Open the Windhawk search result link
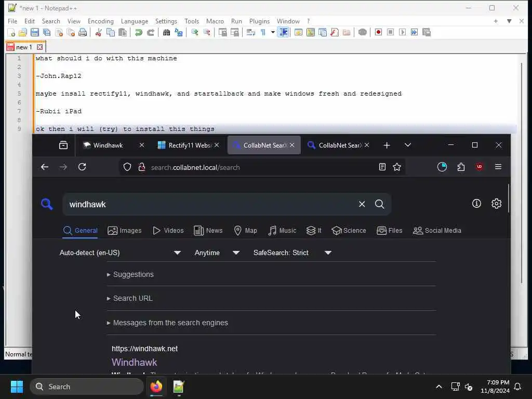The height and width of the screenshot is (399, 532). pos(135,362)
